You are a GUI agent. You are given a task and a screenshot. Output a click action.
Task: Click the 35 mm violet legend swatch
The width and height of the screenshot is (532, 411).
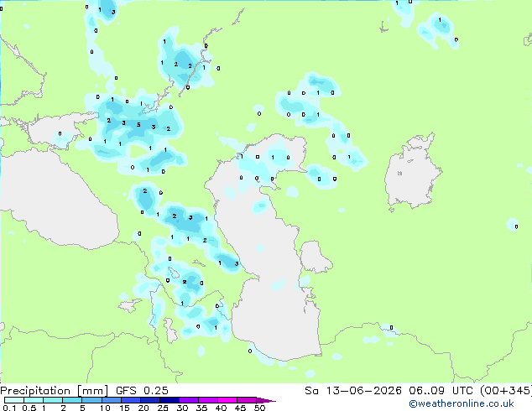(207, 400)
